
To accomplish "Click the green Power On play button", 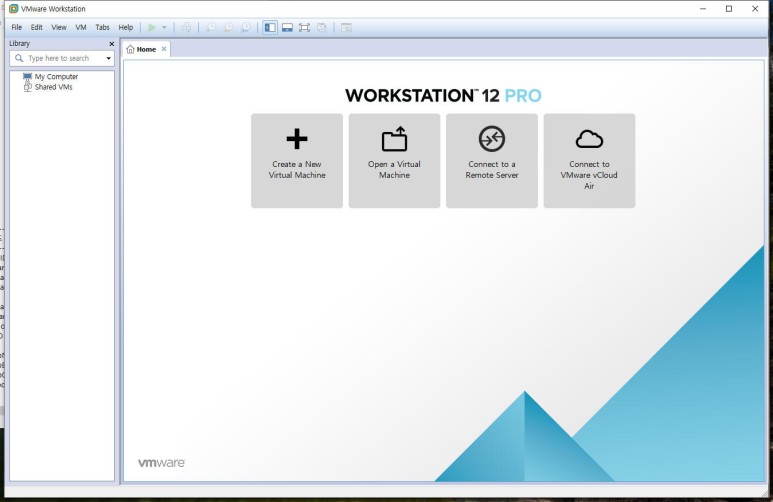I will [x=152, y=28].
